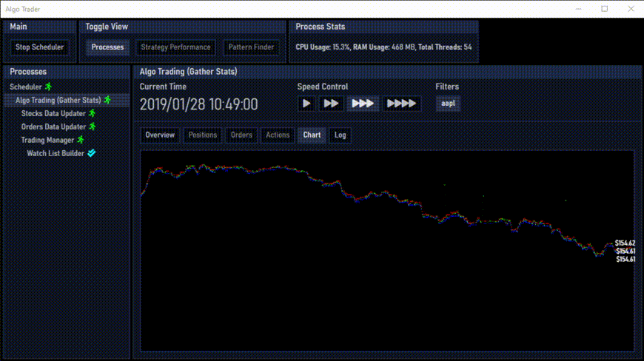Click the Current Time label
This screenshot has height=361, width=644.
coord(163,87)
